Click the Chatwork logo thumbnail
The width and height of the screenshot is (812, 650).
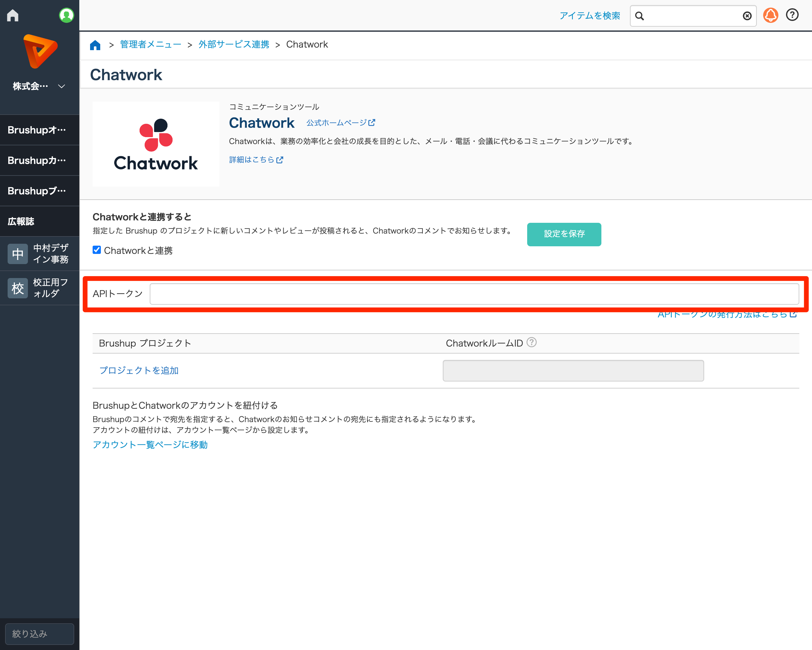(x=156, y=144)
